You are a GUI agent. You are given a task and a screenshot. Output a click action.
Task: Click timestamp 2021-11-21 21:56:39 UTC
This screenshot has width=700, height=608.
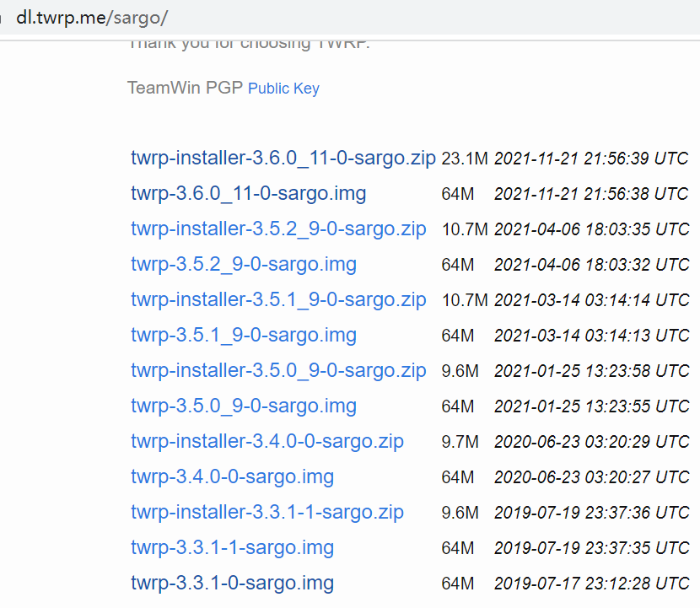coord(591,159)
